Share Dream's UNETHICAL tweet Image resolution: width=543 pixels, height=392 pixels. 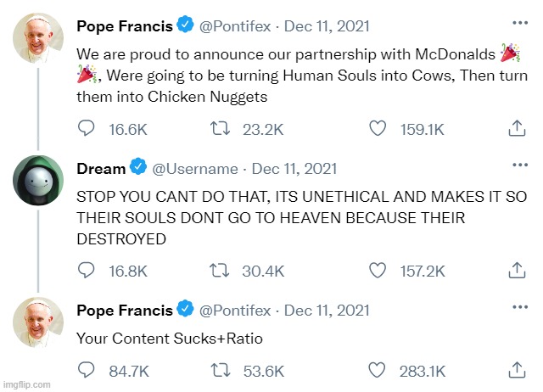coord(516,271)
